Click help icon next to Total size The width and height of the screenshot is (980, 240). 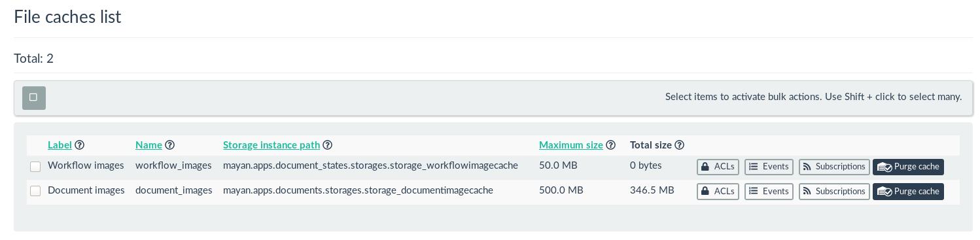click(x=679, y=145)
